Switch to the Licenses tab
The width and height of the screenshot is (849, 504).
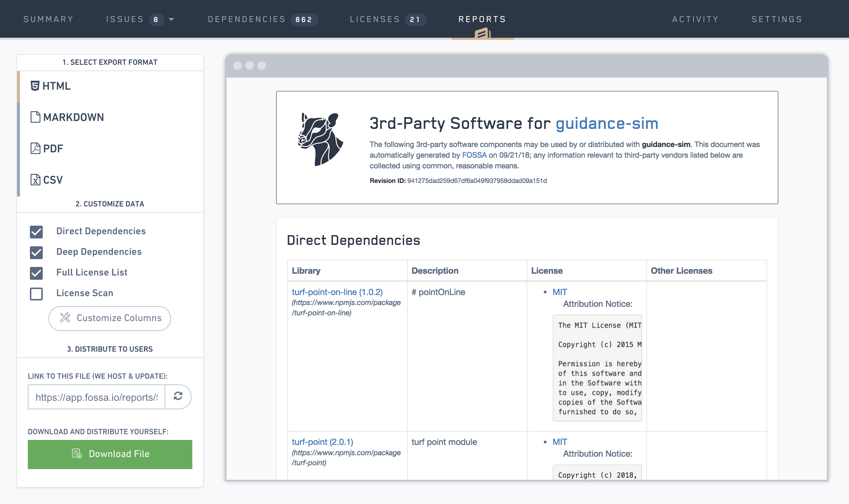click(387, 19)
